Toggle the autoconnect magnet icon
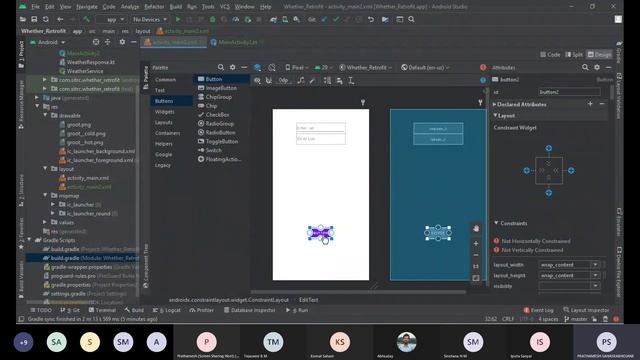640x360 pixels. click(269, 81)
